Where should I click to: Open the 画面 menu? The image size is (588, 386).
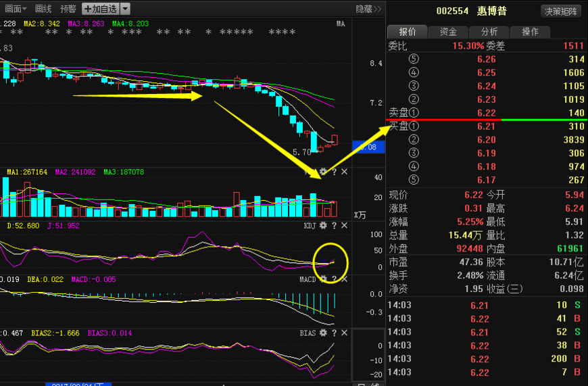tap(16, 9)
